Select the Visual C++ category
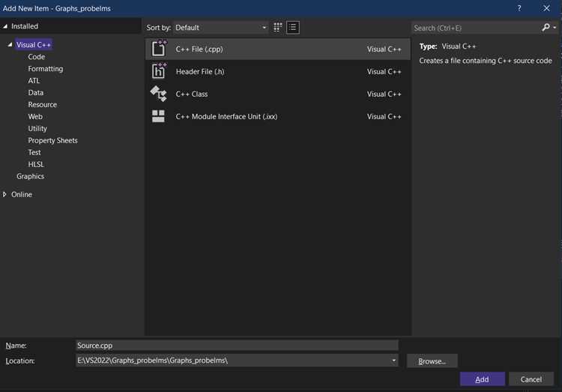Screen dimensions: 562x392 [x=34, y=44]
